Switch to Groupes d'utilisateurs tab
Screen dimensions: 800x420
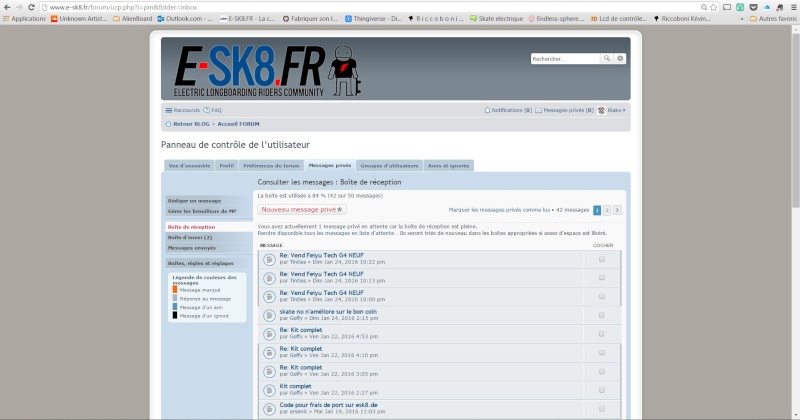(389, 166)
